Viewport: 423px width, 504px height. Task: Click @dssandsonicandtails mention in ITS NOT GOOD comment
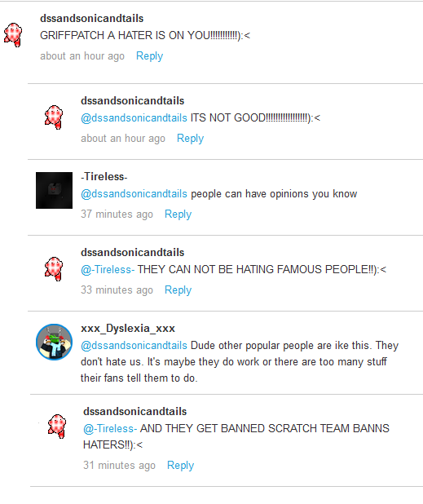click(134, 118)
